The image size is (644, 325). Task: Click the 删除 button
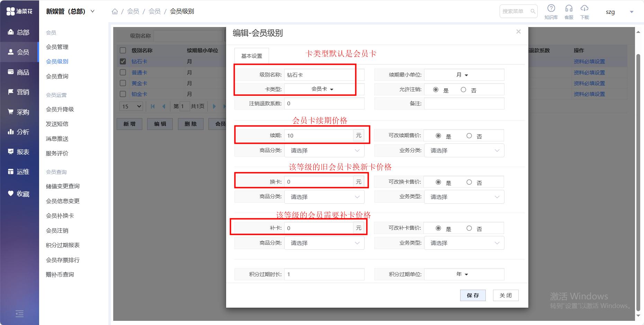click(x=190, y=124)
